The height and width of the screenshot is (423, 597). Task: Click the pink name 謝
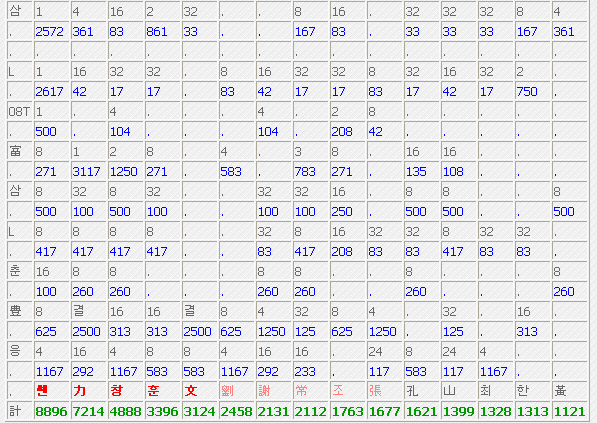tap(264, 391)
